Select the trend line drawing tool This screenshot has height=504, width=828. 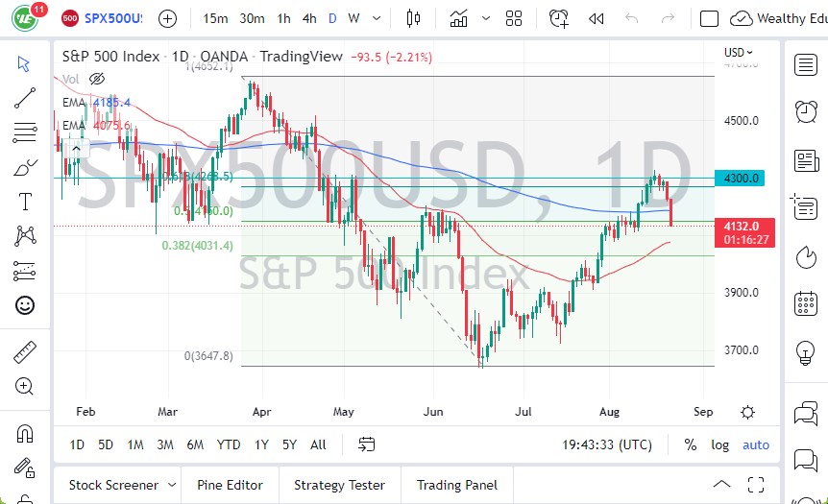[25, 97]
